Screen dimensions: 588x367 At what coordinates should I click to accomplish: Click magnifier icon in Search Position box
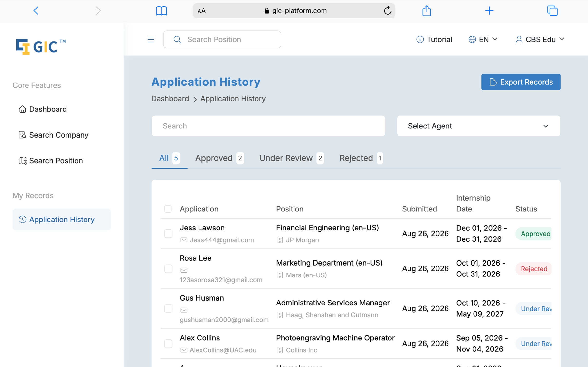(x=177, y=39)
